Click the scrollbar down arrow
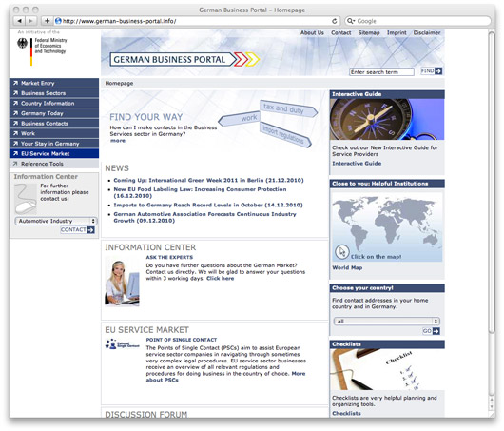 (x=492, y=407)
